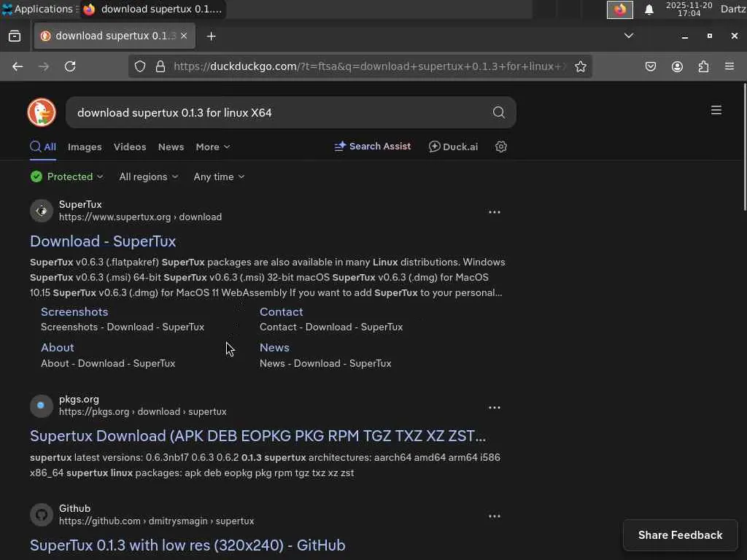Go forward with the forward arrow
The height and width of the screenshot is (560, 747).
[x=43, y=66]
